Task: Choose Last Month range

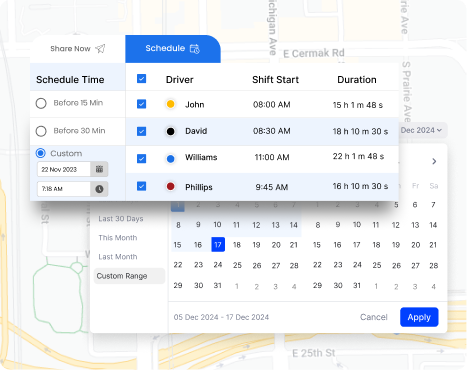Action: click(118, 257)
